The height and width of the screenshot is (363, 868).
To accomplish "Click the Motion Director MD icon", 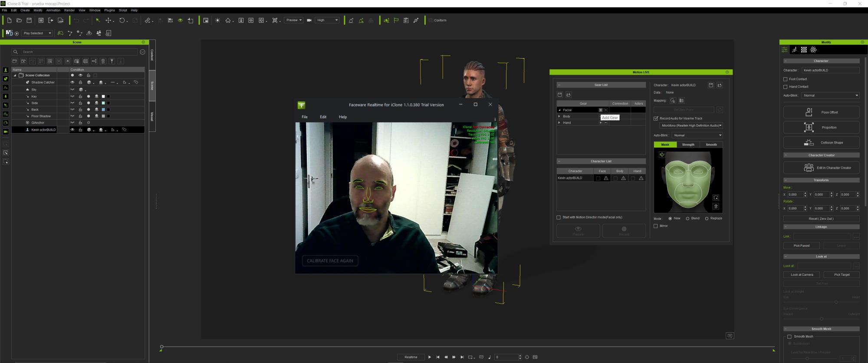I will [x=9, y=33].
